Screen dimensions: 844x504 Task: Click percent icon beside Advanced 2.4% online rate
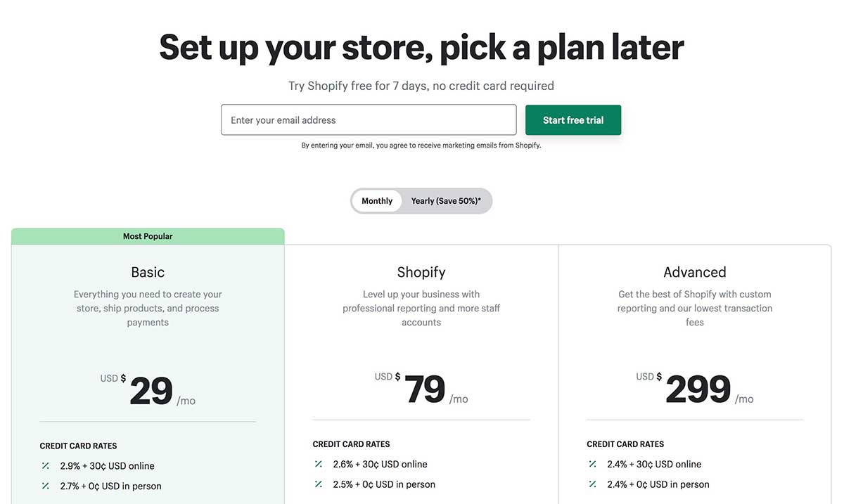tap(593, 464)
